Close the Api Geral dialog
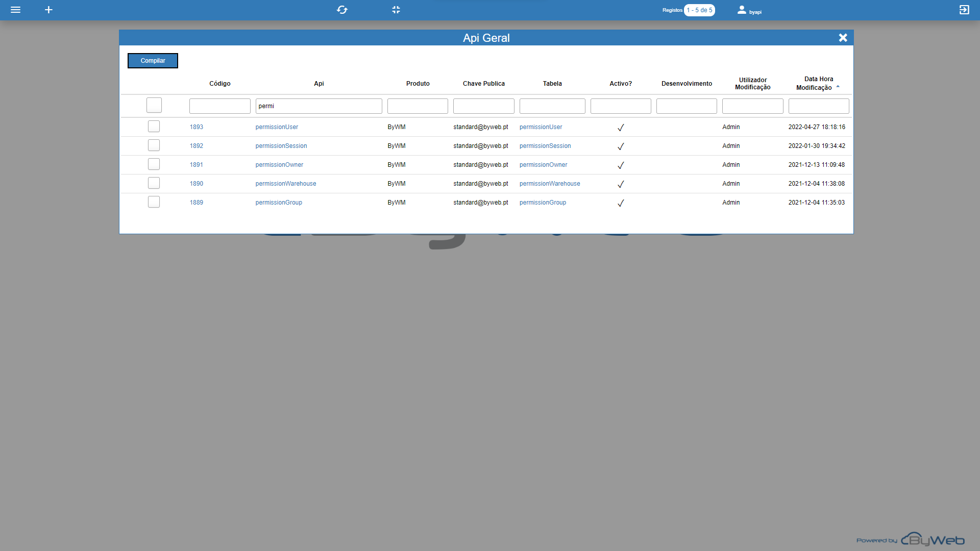The width and height of the screenshot is (980, 551). point(843,38)
